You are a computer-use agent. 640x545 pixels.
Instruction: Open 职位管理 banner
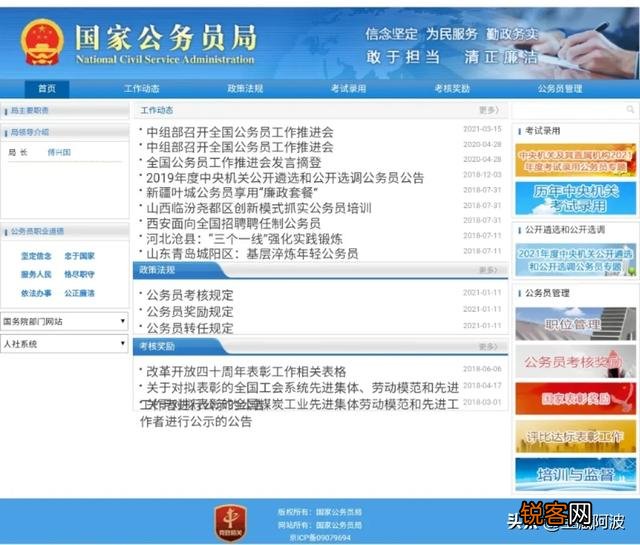[576, 324]
